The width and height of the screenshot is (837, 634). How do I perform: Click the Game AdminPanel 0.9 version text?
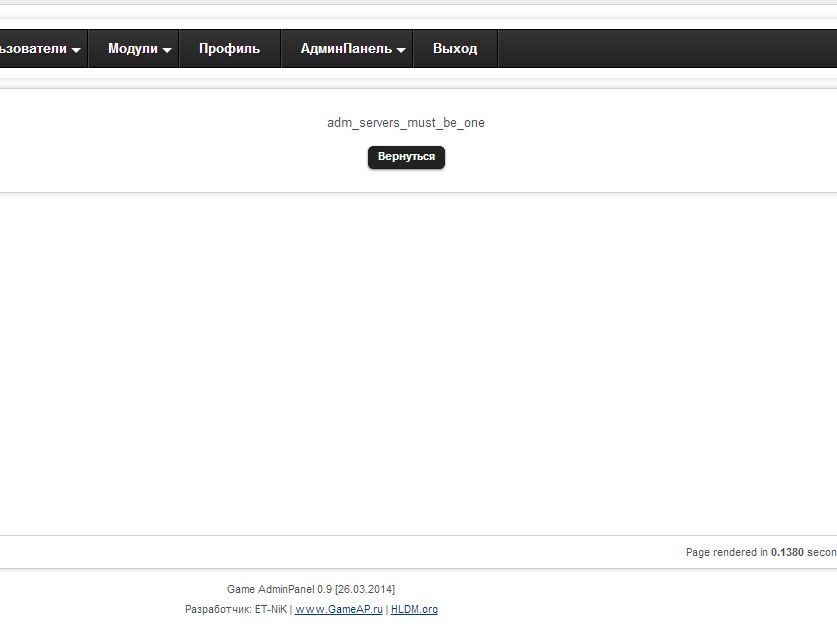coord(279,589)
